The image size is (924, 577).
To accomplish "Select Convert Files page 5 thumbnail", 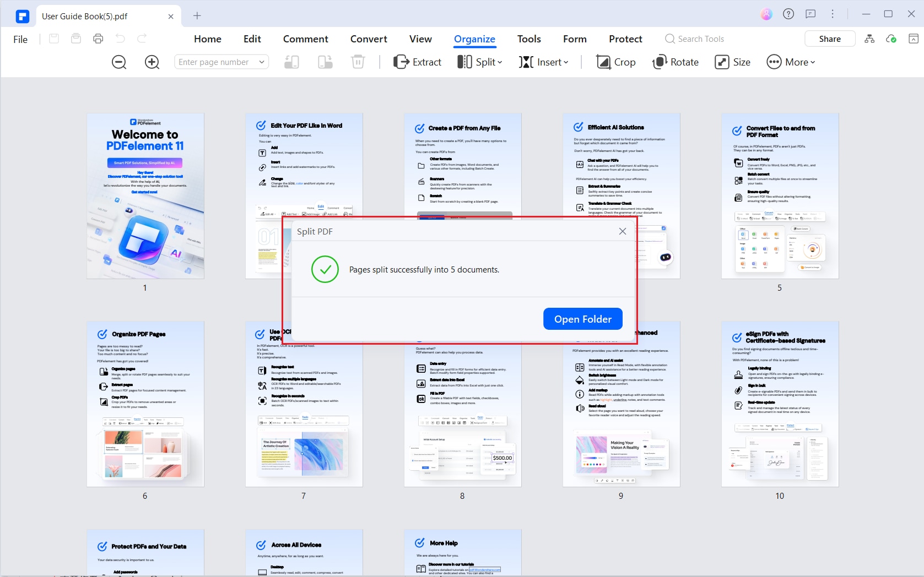I will pyautogui.click(x=780, y=196).
